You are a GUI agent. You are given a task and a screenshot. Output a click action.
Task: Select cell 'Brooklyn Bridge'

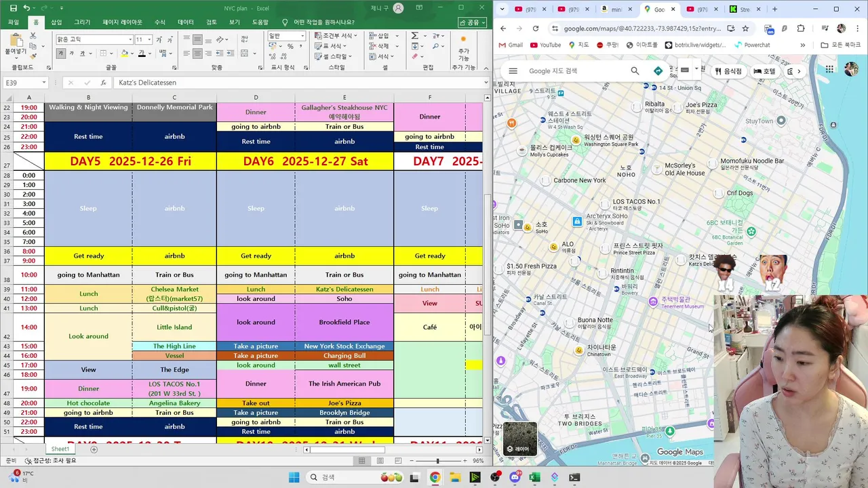click(344, 413)
